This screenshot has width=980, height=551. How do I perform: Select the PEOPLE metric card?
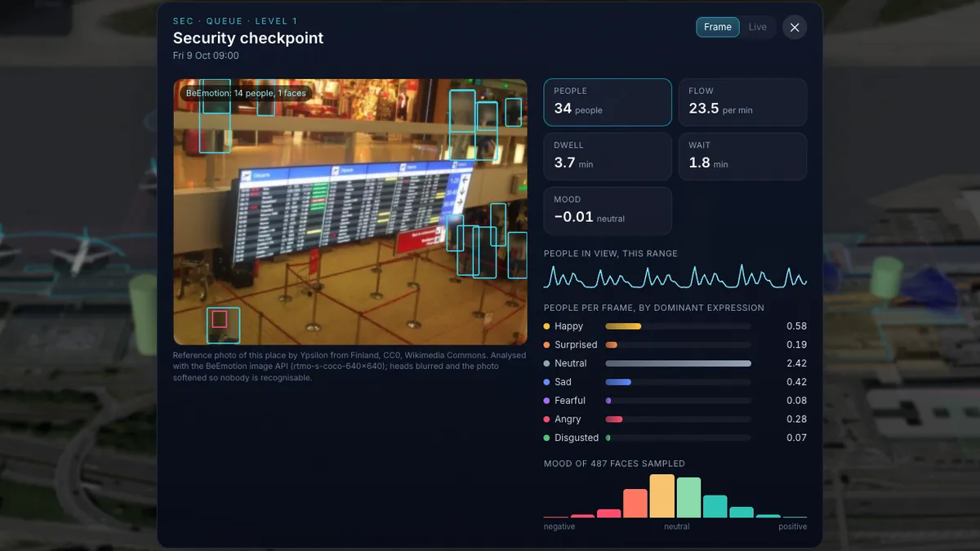[x=608, y=102]
